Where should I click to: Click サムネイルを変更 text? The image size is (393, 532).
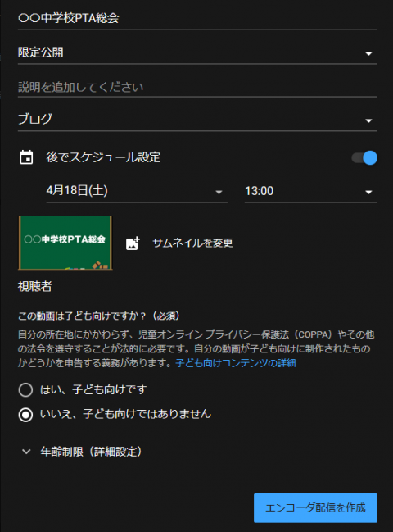(192, 243)
